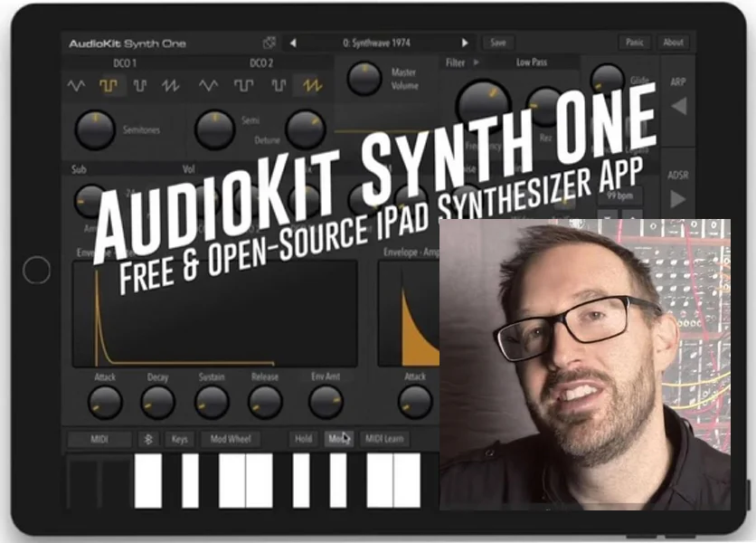The height and width of the screenshot is (543, 756).
Task: Click the DCO 2 label
Action: point(261,63)
